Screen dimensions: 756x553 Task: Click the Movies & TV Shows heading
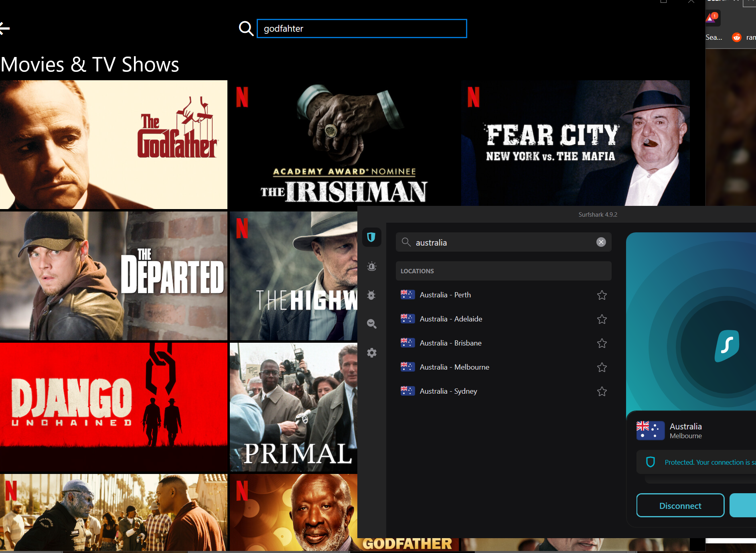click(90, 64)
